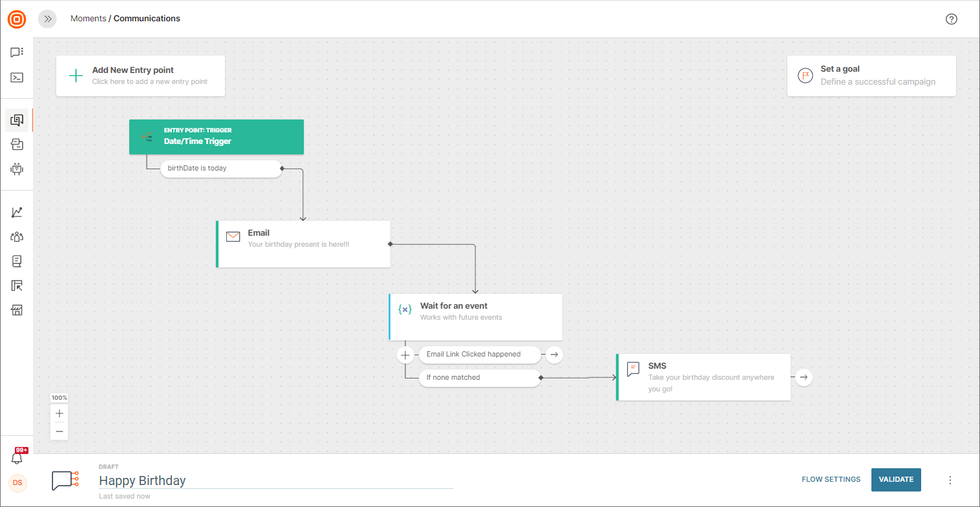This screenshot has width=980, height=507.
Task: Open the three-dot more options menu
Action: point(950,480)
